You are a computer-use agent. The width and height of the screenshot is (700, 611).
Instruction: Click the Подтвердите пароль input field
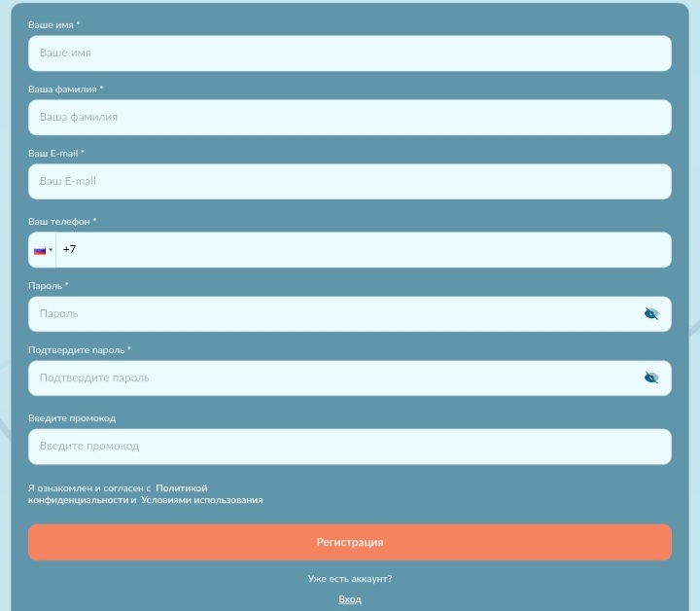[x=331, y=378]
